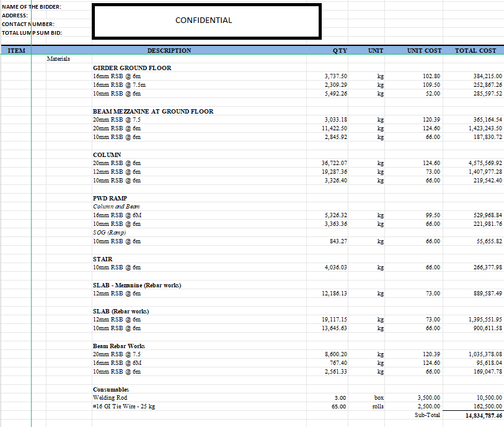Select the Beam Rebar Works heading
This screenshot has height=427, width=504.
pyautogui.click(x=119, y=346)
